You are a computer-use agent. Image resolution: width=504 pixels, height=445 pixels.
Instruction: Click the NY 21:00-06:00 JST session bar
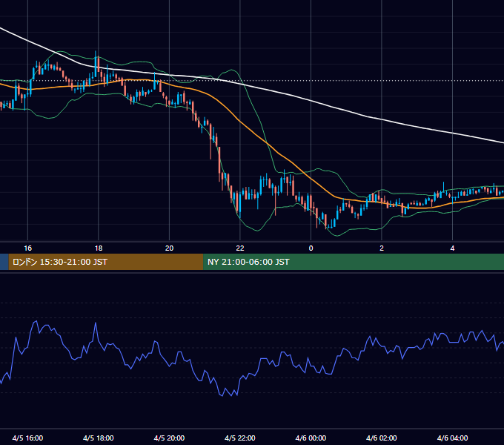(x=354, y=262)
